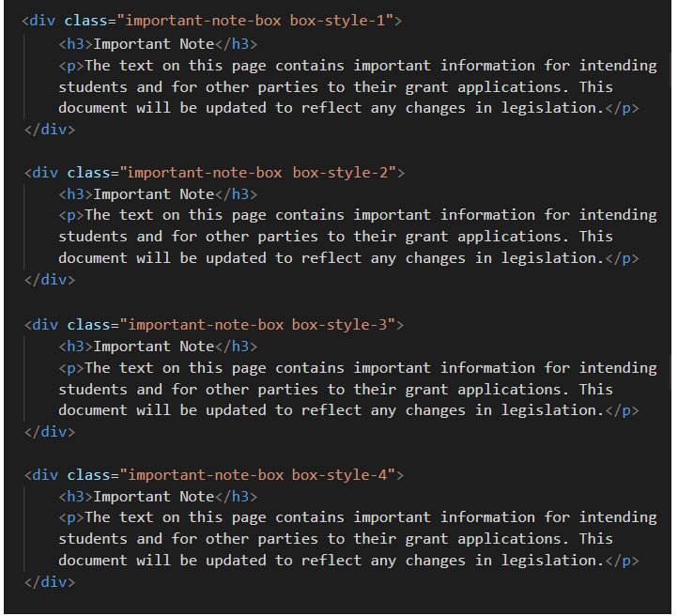
Task: Click the closing h3 tag in second block
Action: tap(237, 194)
